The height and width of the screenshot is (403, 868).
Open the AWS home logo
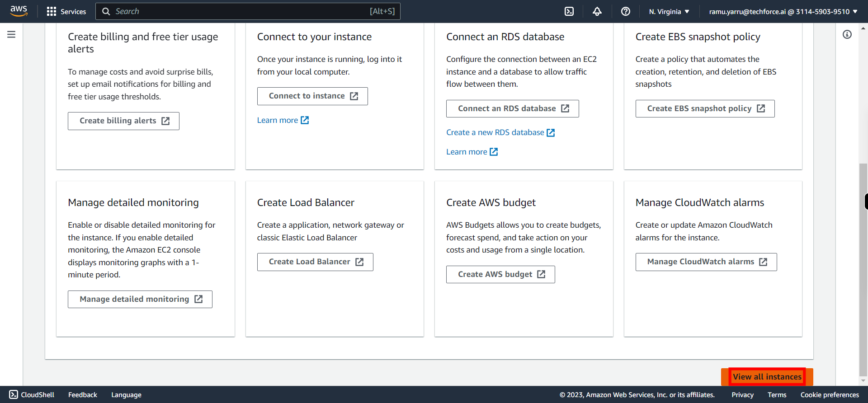(19, 11)
